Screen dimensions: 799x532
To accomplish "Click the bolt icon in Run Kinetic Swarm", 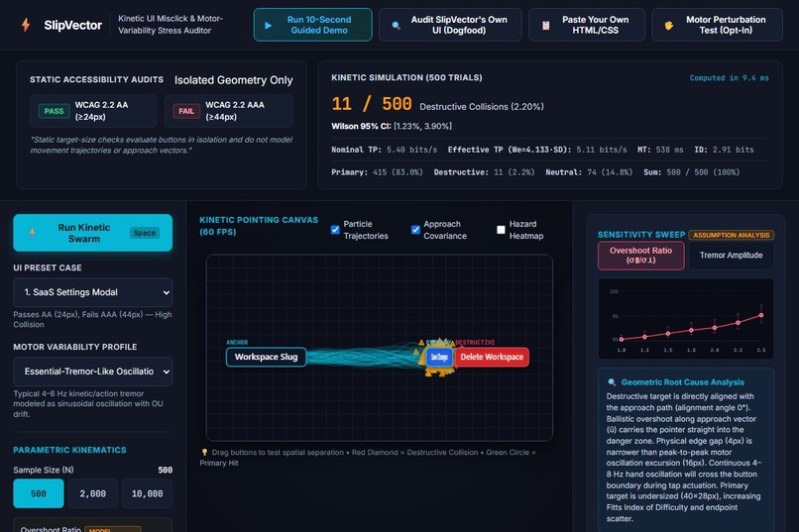I will click(x=32, y=233).
